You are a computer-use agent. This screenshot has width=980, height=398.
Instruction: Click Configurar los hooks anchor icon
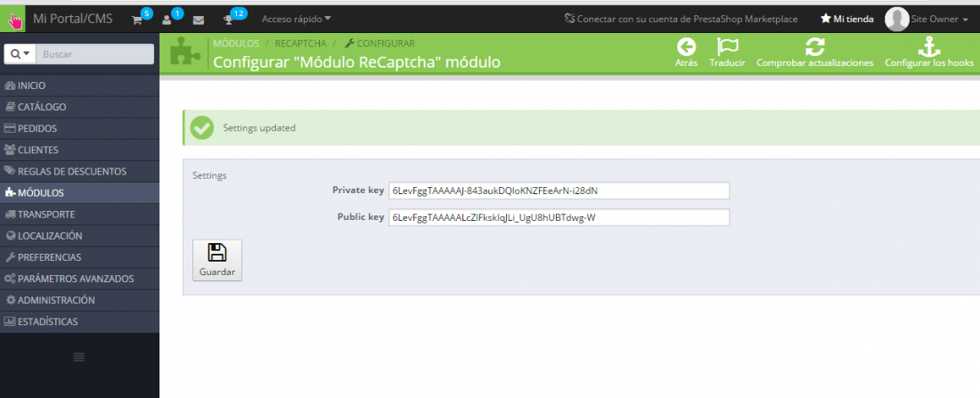pos(928,47)
